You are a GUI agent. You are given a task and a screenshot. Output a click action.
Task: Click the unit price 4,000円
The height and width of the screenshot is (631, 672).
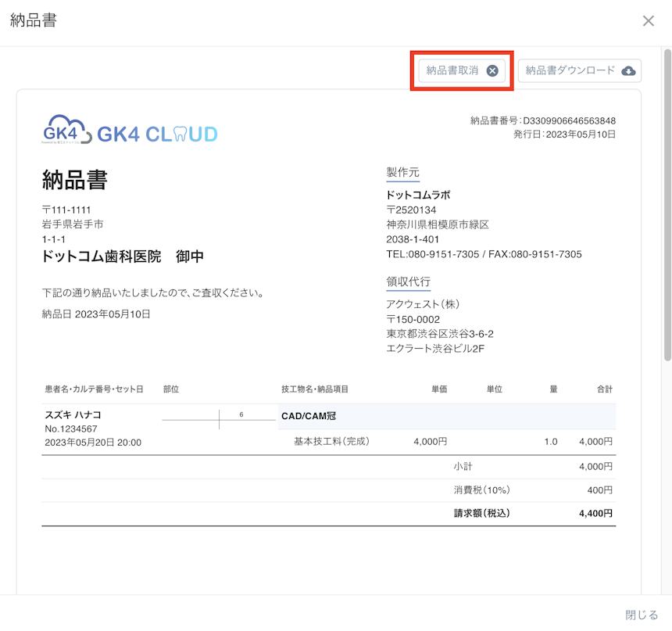click(x=431, y=442)
